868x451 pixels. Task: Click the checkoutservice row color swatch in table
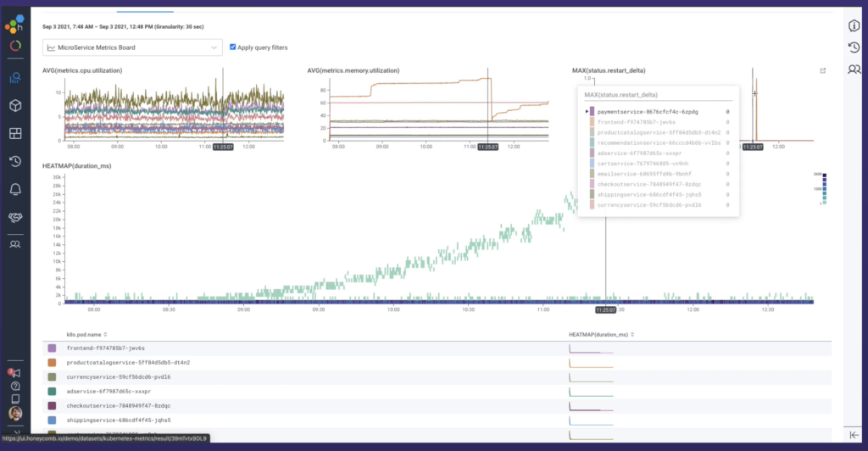tap(52, 405)
